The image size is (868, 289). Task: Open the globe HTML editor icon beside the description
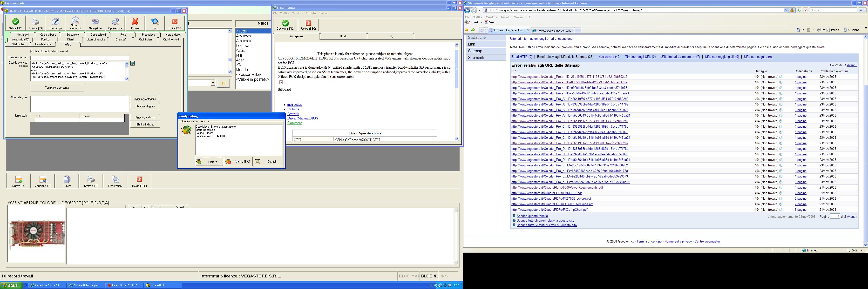(132, 63)
